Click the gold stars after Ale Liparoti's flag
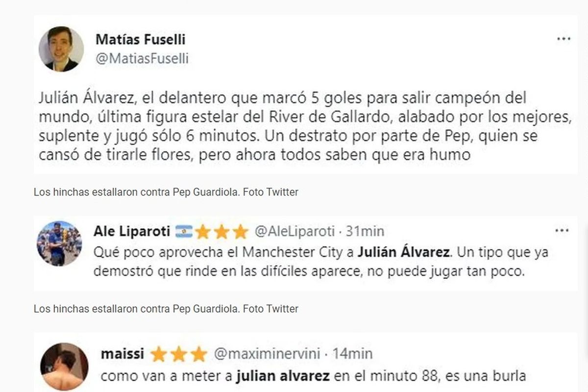The height and width of the screenshot is (392, 588). pos(221,231)
